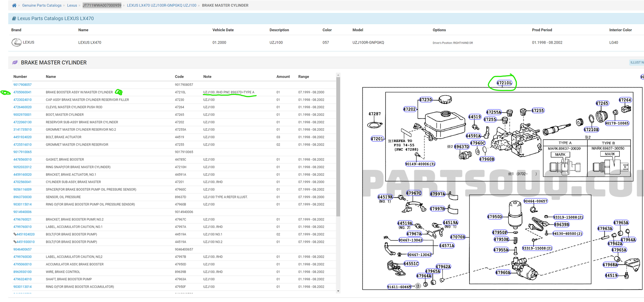
Task: Click the parts list scroll up arrow
Action: pos(338,75)
